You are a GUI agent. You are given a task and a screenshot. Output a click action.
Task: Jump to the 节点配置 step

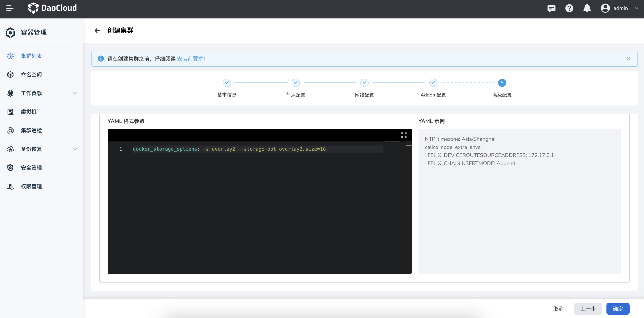295,83
